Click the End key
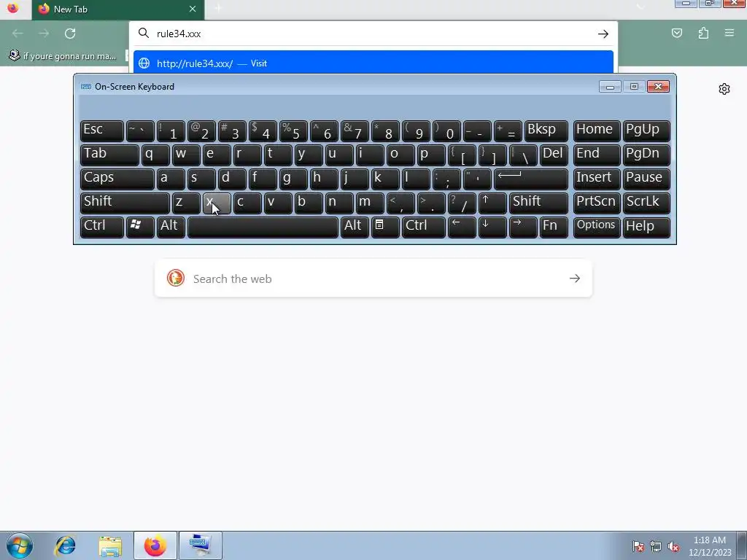This screenshot has width=747, height=560. (x=597, y=155)
